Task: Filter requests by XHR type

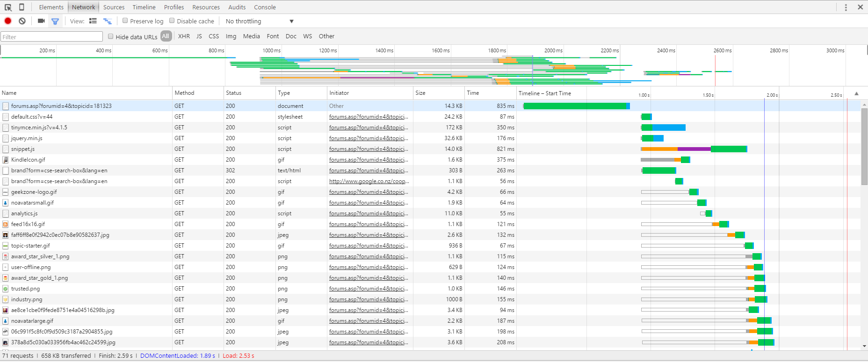Action: click(x=184, y=36)
